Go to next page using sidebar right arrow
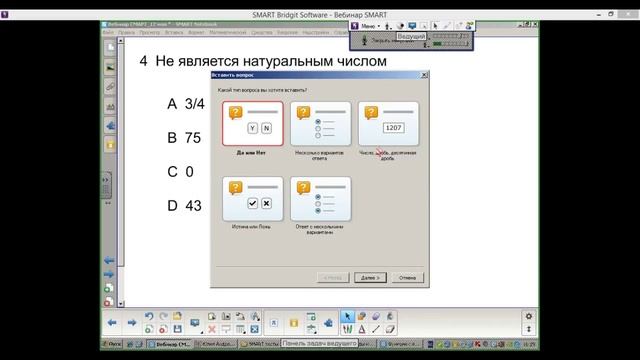Screen dimensions: 640x360 click(109, 274)
